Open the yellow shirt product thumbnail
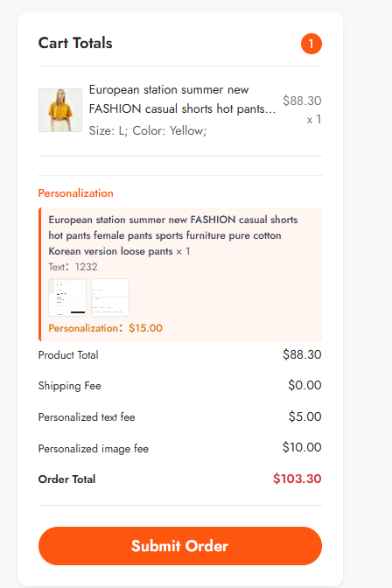This screenshot has width=392, height=588. pos(60,110)
